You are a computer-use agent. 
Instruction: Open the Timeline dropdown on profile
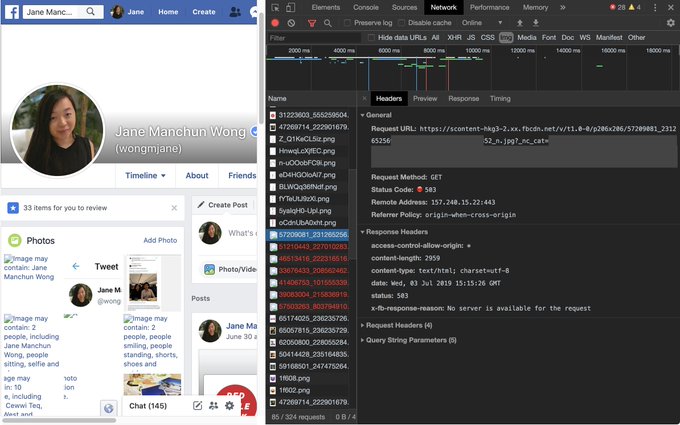click(x=145, y=176)
